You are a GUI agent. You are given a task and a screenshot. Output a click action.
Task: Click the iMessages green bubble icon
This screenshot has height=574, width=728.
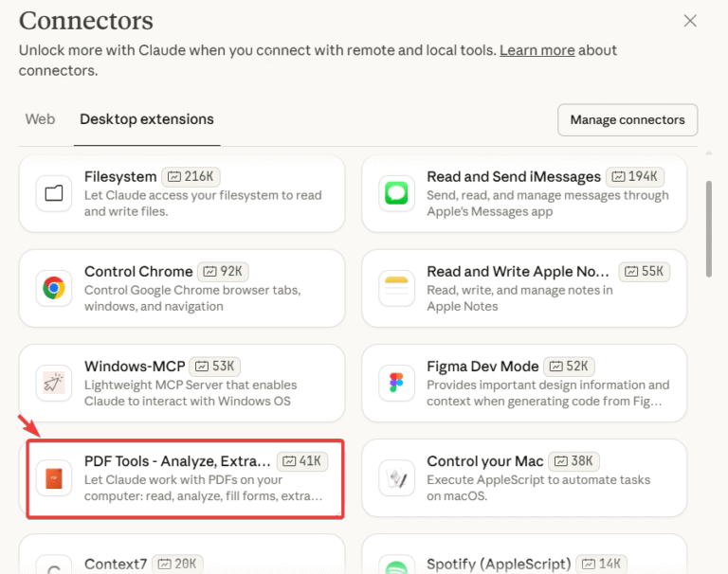point(395,193)
